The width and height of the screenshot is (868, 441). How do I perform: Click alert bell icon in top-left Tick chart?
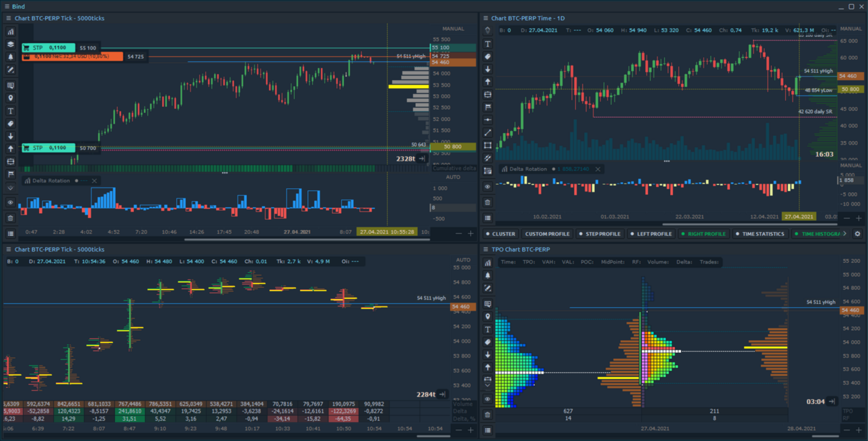(11, 57)
